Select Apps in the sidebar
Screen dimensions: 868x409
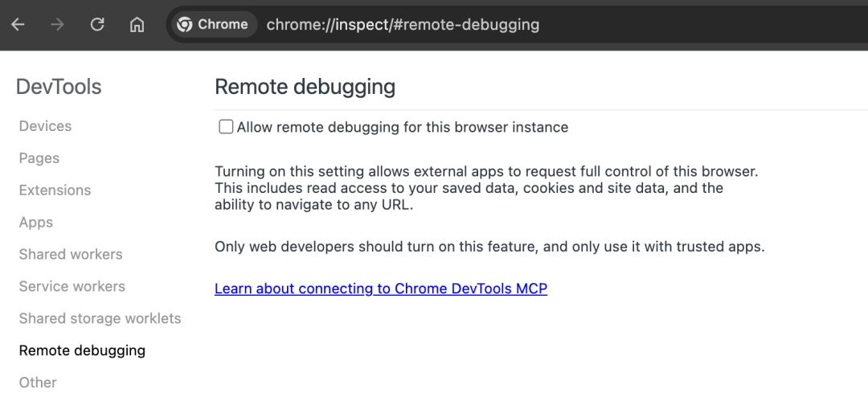36,223
